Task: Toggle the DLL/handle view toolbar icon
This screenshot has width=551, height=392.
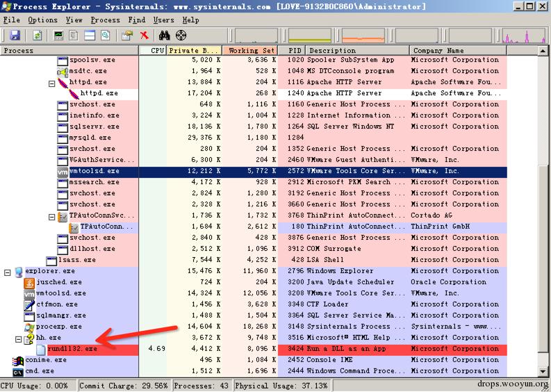Action: [x=105, y=35]
